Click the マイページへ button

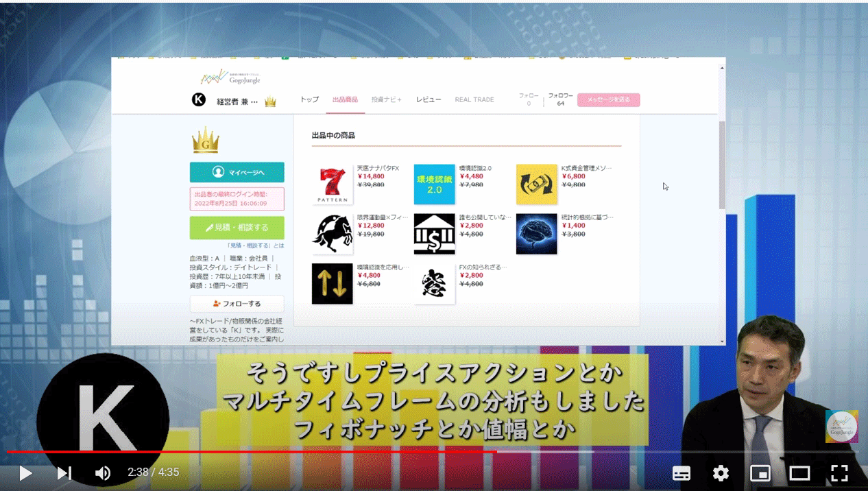point(237,172)
